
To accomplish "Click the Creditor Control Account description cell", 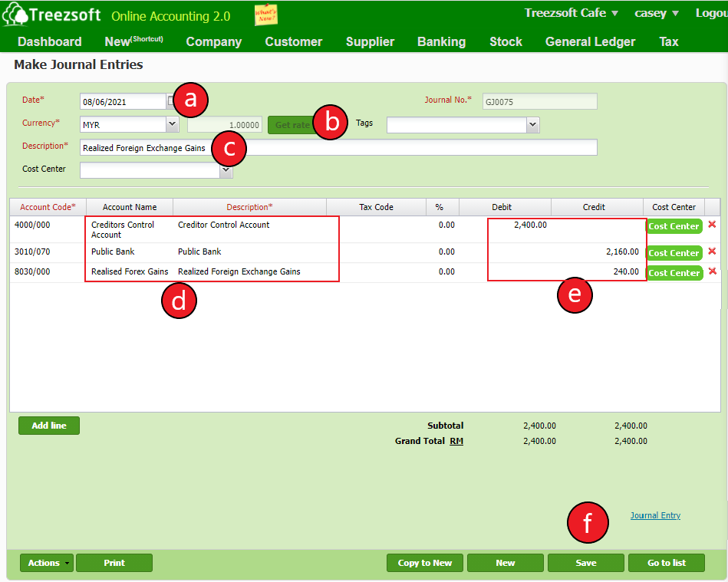I will pyautogui.click(x=224, y=225).
